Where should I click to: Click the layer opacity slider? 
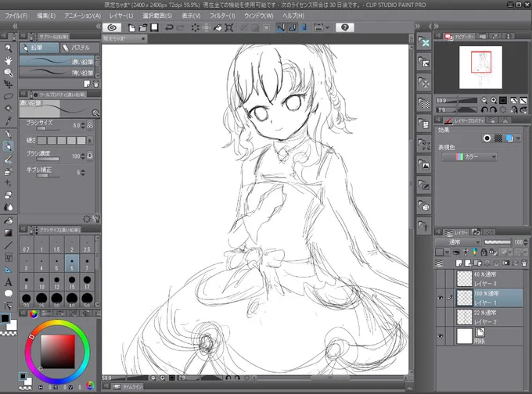(x=498, y=242)
